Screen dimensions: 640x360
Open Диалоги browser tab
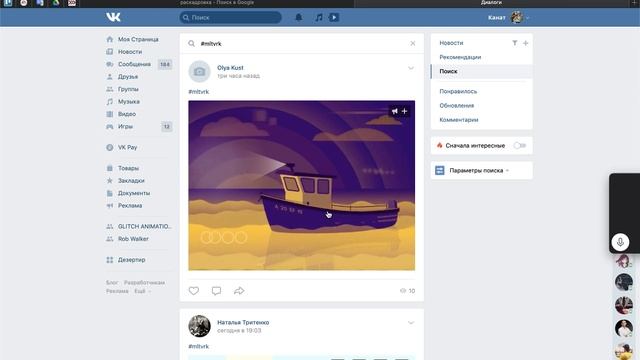(491, 3)
